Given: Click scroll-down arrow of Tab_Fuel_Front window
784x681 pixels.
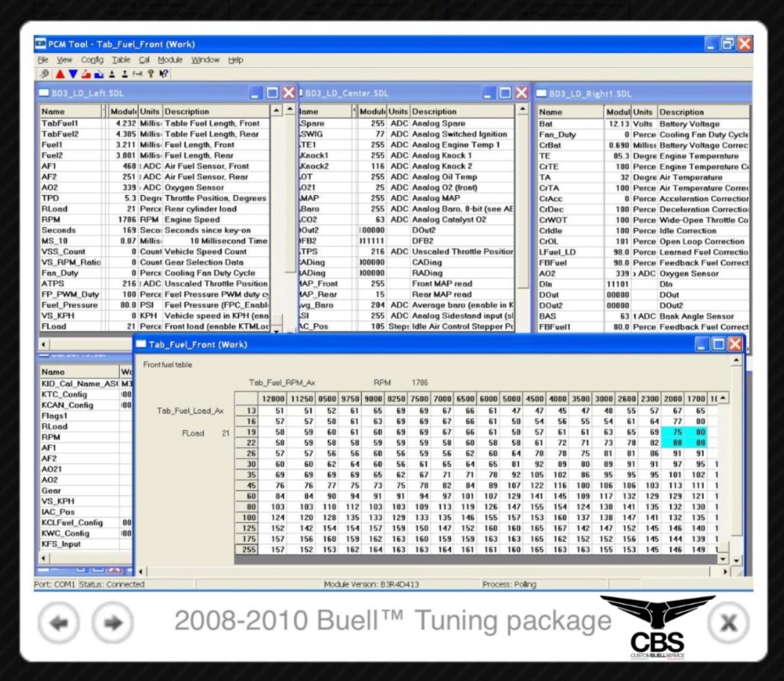Looking at the screenshot, I should point(736,561).
